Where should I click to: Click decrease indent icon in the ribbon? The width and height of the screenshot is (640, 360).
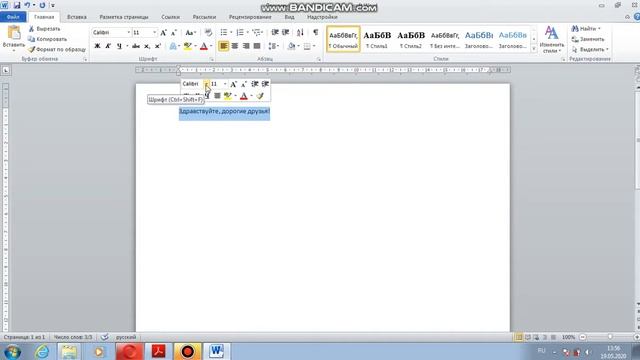point(275,32)
